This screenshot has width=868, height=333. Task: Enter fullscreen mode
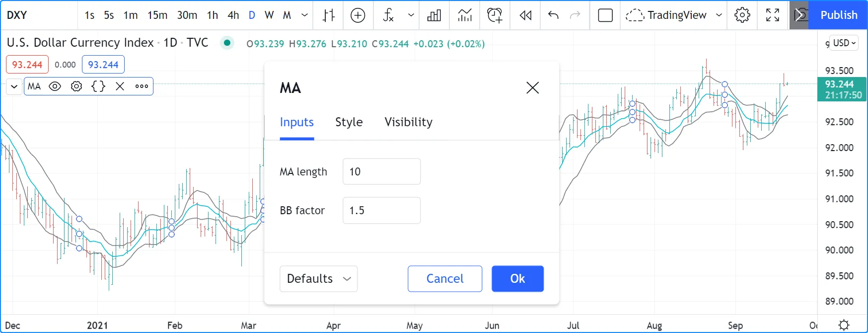(772, 15)
